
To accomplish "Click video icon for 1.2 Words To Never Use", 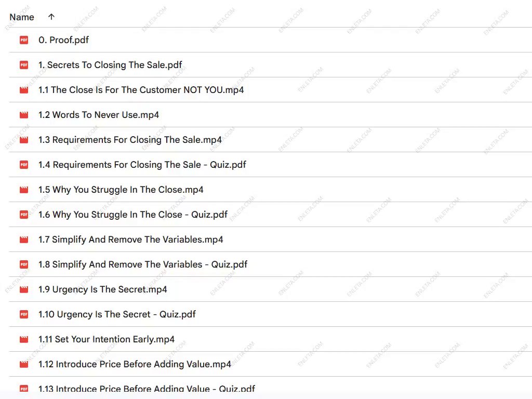I will pos(24,115).
